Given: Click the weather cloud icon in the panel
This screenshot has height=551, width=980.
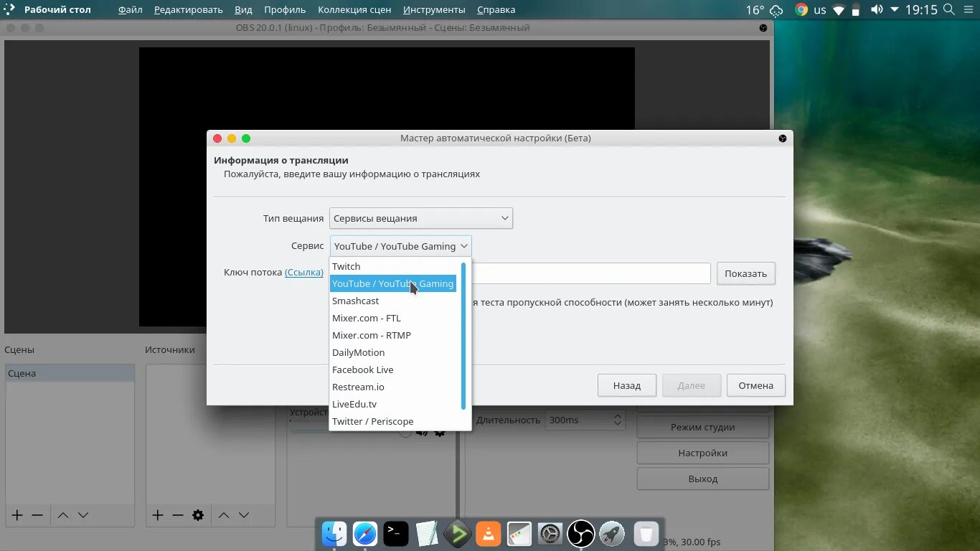Looking at the screenshot, I should pos(777,10).
